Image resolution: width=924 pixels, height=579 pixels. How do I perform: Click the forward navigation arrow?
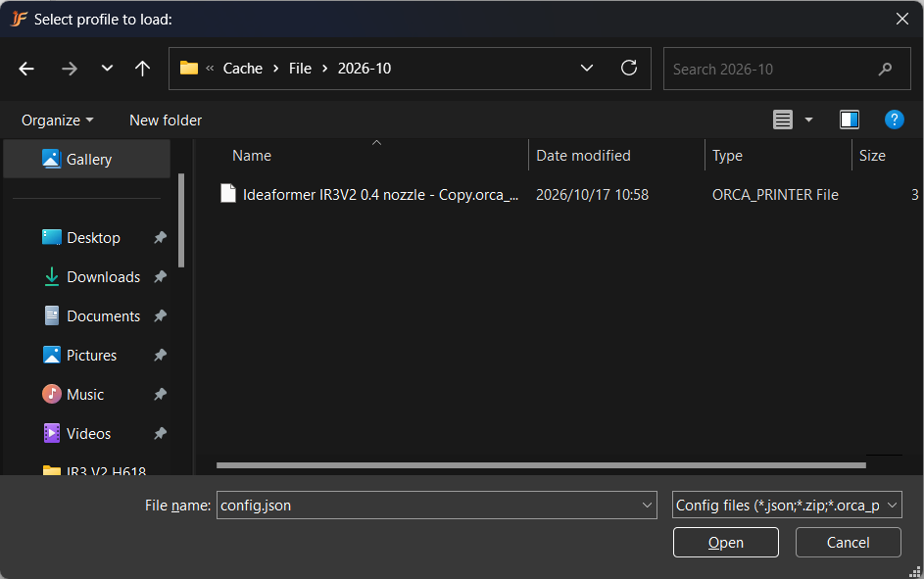pyautogui.click(x=70, y=69)
